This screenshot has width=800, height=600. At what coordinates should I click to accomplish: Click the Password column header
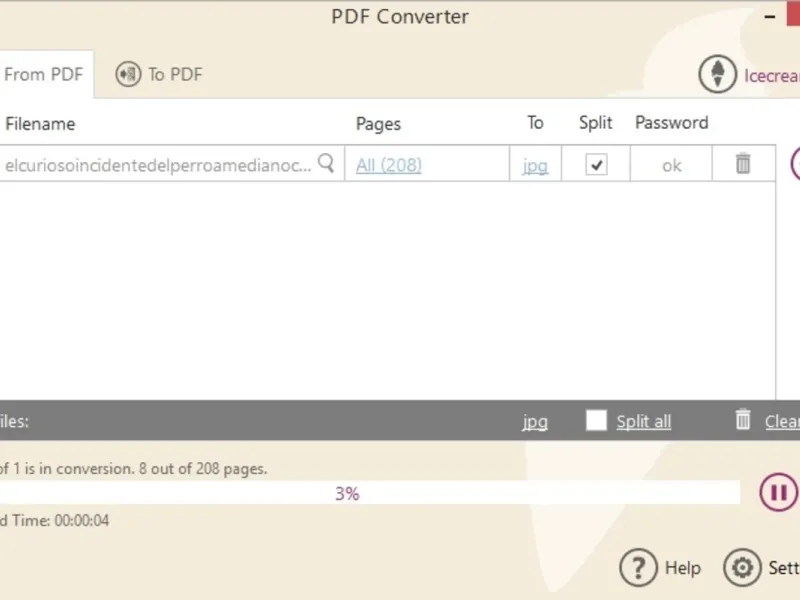671,122
